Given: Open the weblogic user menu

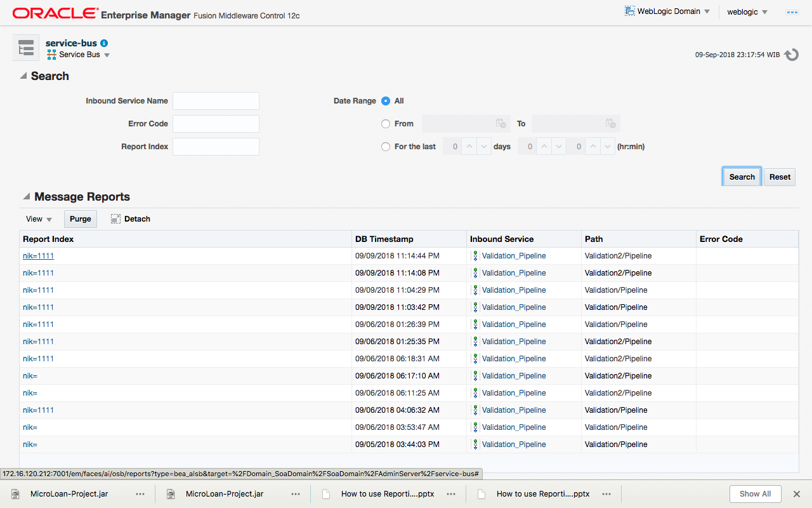Looking at the screenshot, I should click(747, 11).
